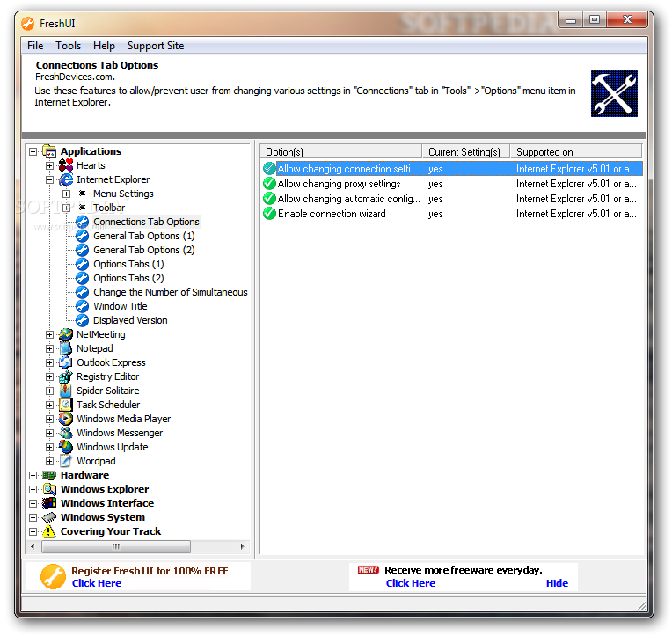The image size is (672, 636).
Task: Select Change the Number of Simultaneous item
Action: pyautogui.click(x=170, y=292)
